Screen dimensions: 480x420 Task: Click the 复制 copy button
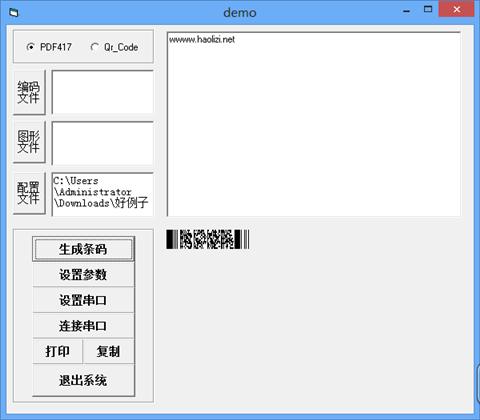coord(109,351)
